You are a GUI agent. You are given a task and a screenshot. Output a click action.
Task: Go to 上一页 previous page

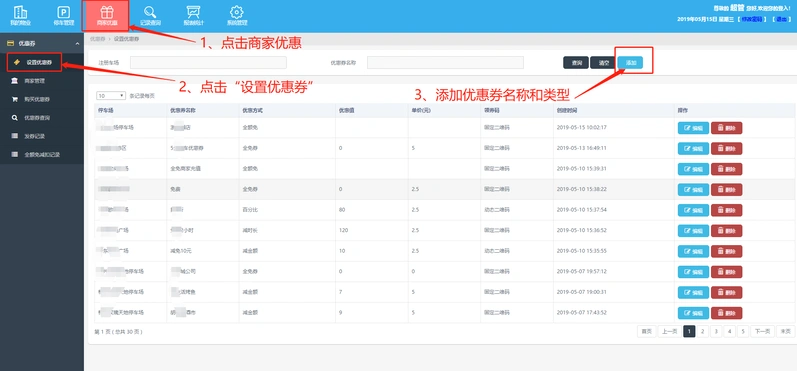point(669,331)
